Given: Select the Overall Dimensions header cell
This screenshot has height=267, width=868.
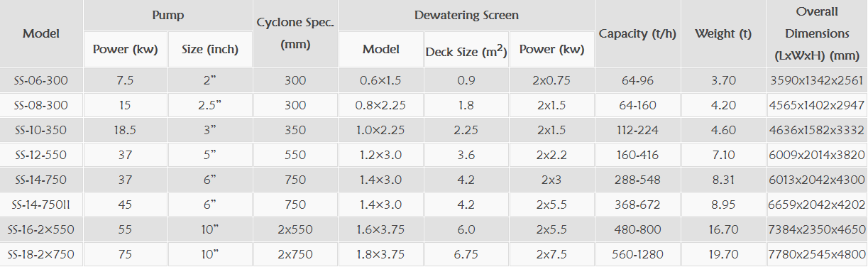Looking at the screenshot, I should pos(818,33).
